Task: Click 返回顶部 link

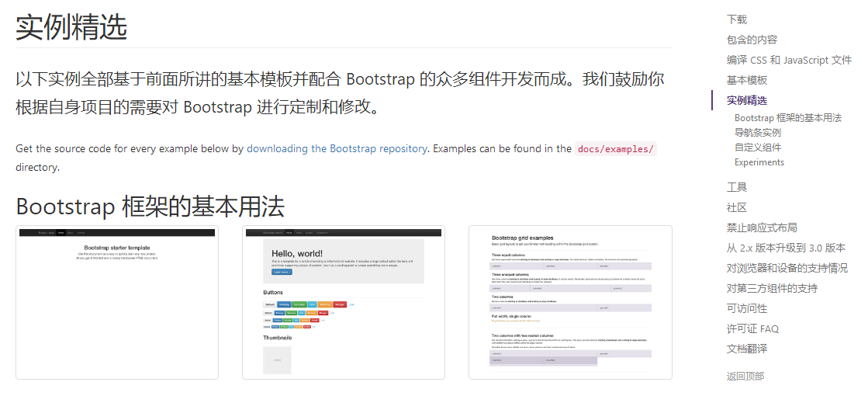Action: point(745,376)
